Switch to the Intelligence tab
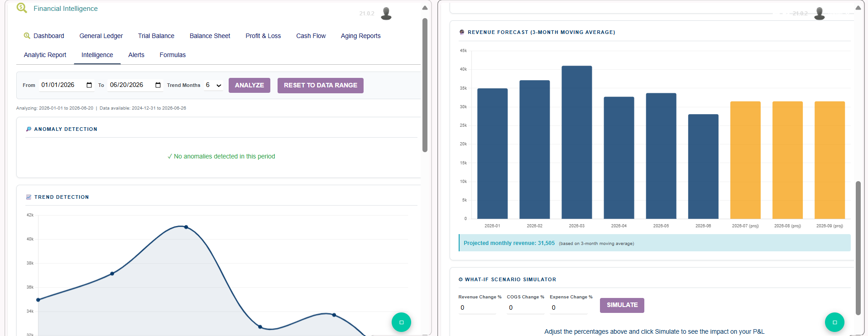The width and height of the screenshot is (868, 336). [97, 55]
